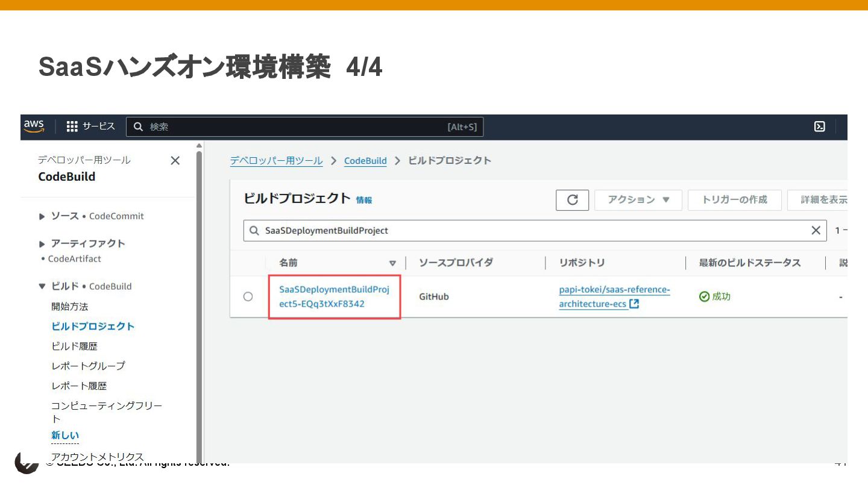
Task: Select the SaaSDeploymentBuildProject radio button
Action: click(248, 296)
